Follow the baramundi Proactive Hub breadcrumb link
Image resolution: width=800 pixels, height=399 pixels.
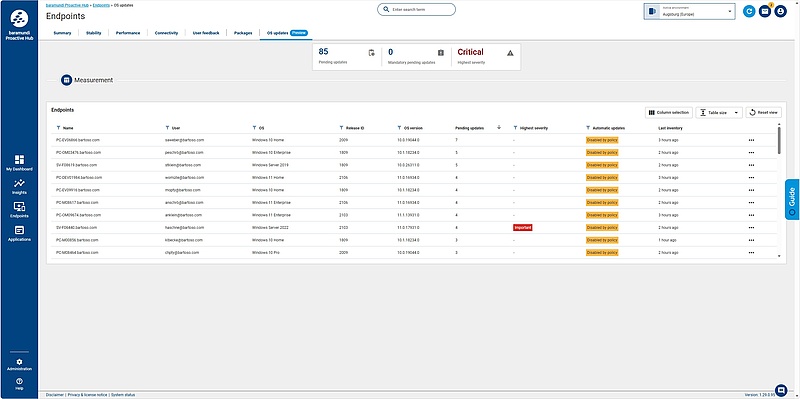pyautogui.click(x=67, y=5)
